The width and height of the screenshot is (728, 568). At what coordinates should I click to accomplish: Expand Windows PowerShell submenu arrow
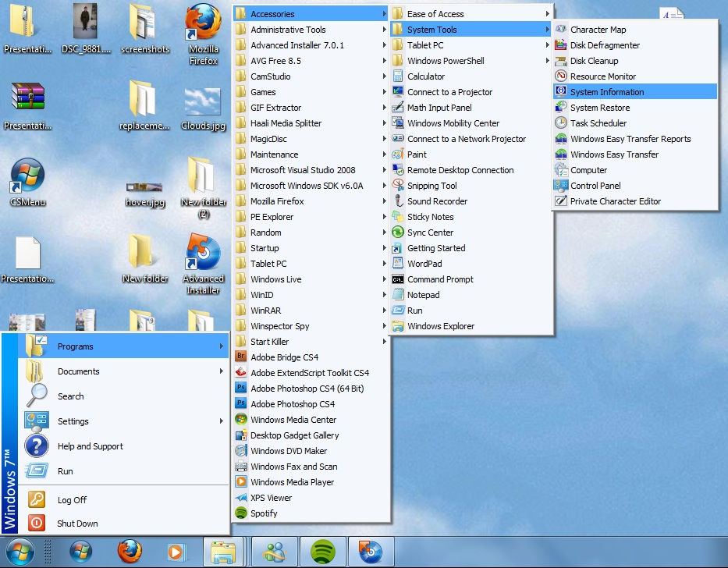coord(548,61)
